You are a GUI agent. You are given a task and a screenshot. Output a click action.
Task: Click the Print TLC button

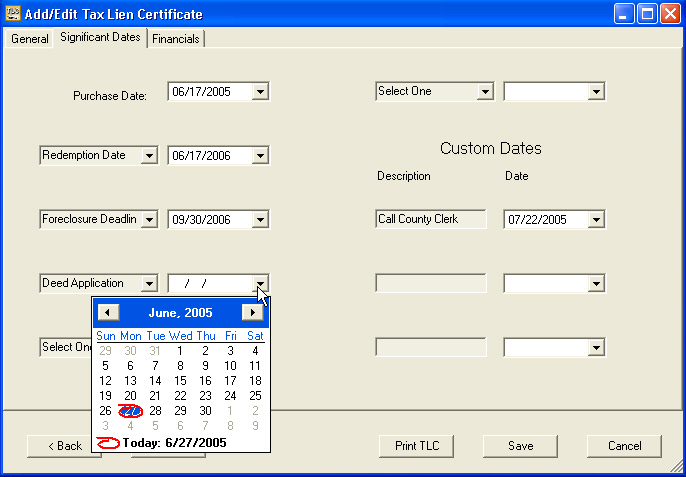coord(416,446)
